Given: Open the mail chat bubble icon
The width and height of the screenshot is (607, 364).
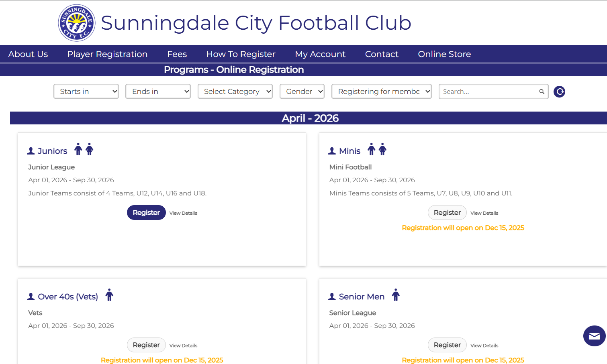Looking at the screenshot, I should click(594, 336).
